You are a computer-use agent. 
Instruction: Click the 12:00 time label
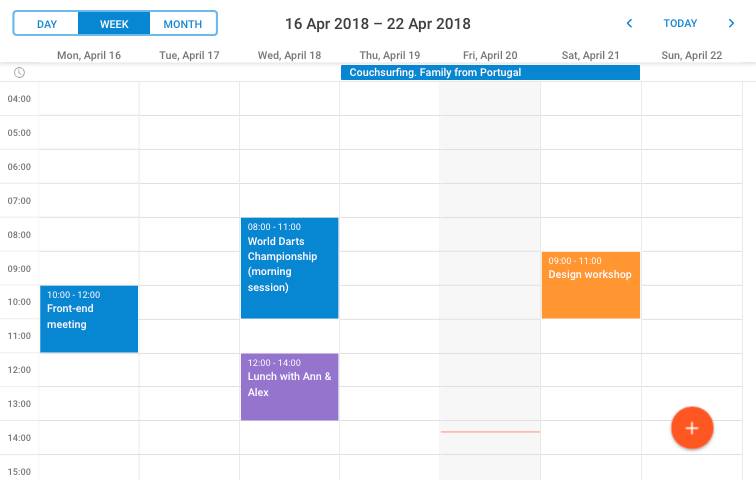pos(19,370)
